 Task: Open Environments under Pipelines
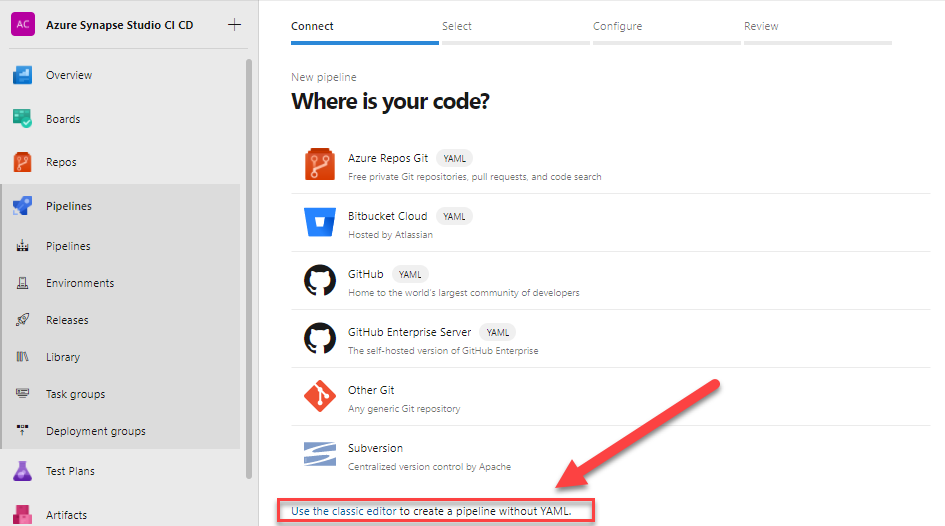click(x=80, y=283)
